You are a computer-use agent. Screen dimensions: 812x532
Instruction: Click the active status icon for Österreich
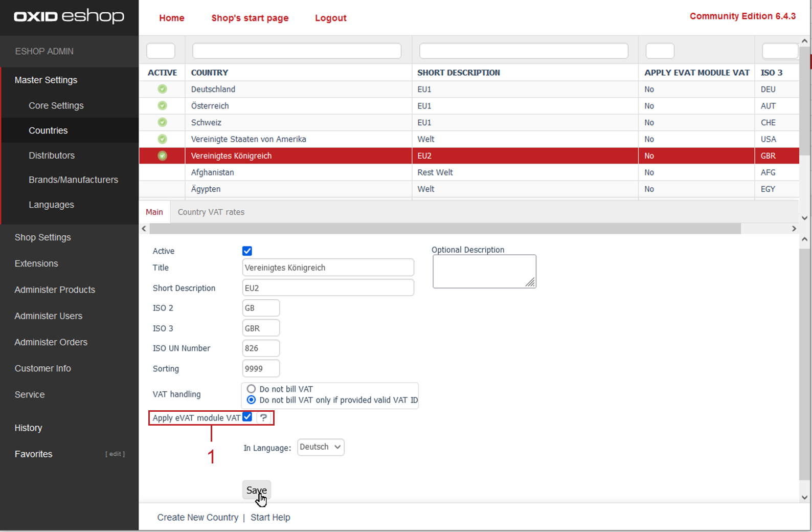click(162, 106)
